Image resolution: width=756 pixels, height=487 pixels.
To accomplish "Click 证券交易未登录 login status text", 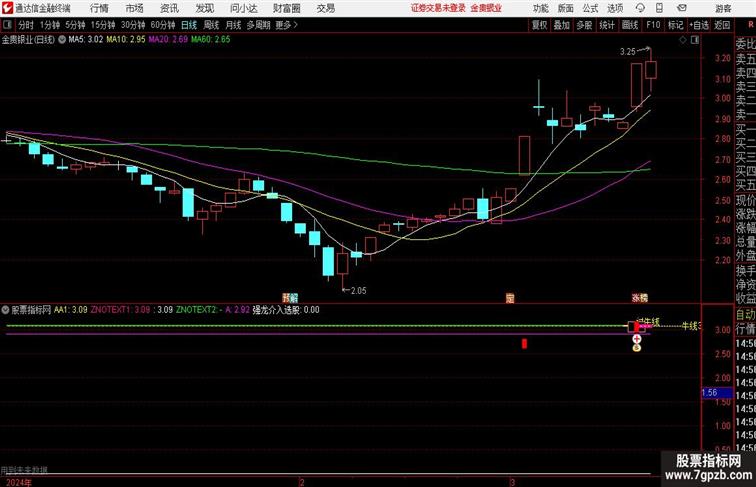I will 438,8.
